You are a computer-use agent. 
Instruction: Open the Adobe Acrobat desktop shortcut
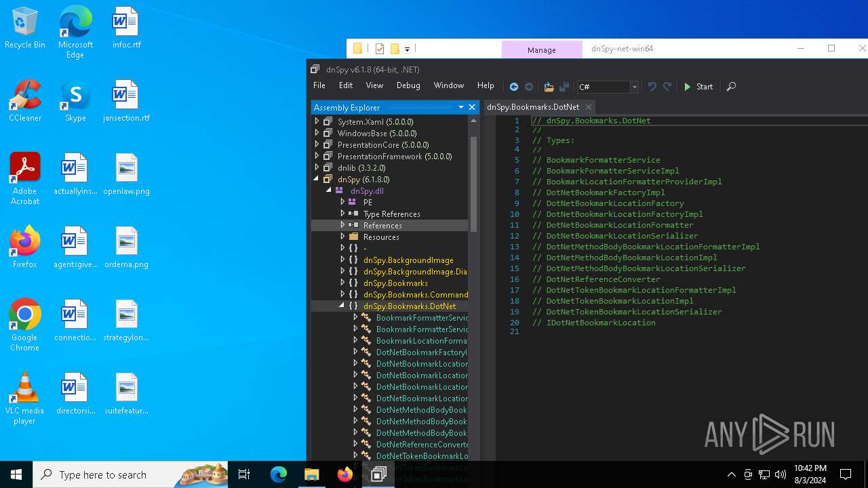25,178
